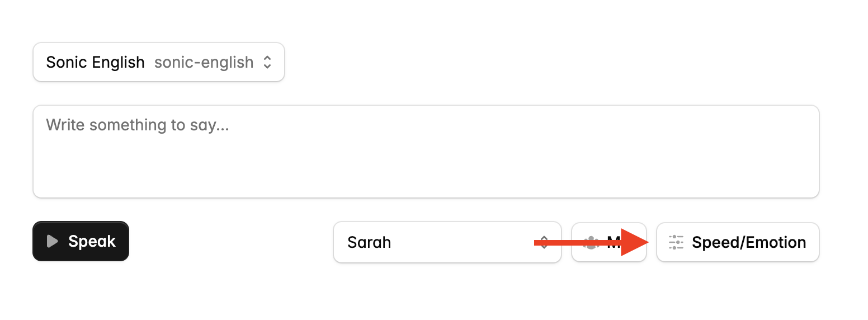Click the "Speed/Emotion" text label
This screenshot has height=320, width=868.
pyautogui.click(x=749, y=242)
